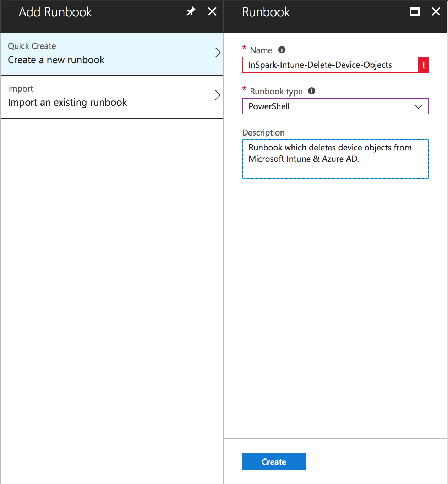
Task: Expand the Quick Create chevron arrow
Action: (x=218, y=53)
